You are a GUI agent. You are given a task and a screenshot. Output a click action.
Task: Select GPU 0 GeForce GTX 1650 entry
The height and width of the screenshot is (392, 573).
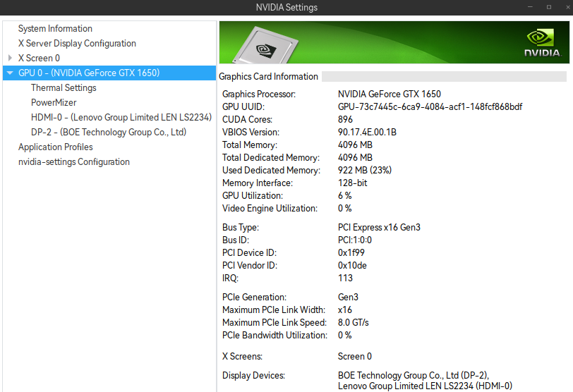click(x=89, y=73)
